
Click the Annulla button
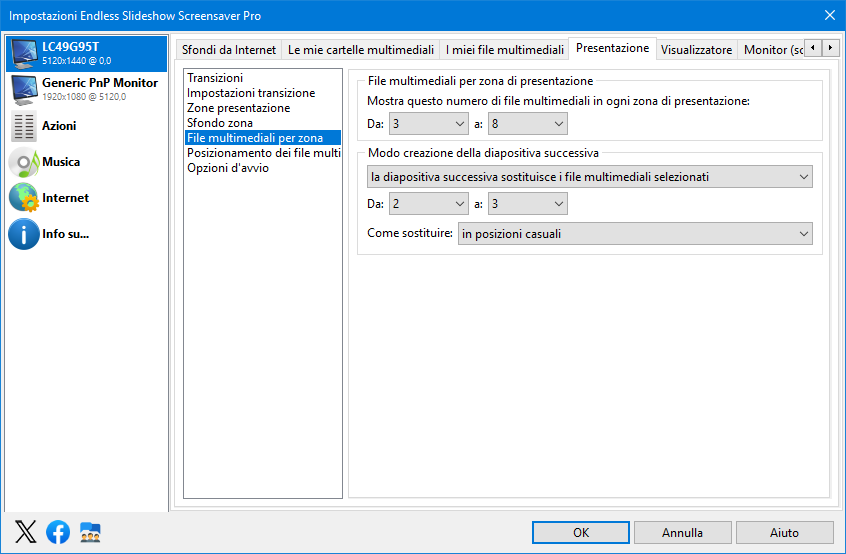(x=683, y=532)
